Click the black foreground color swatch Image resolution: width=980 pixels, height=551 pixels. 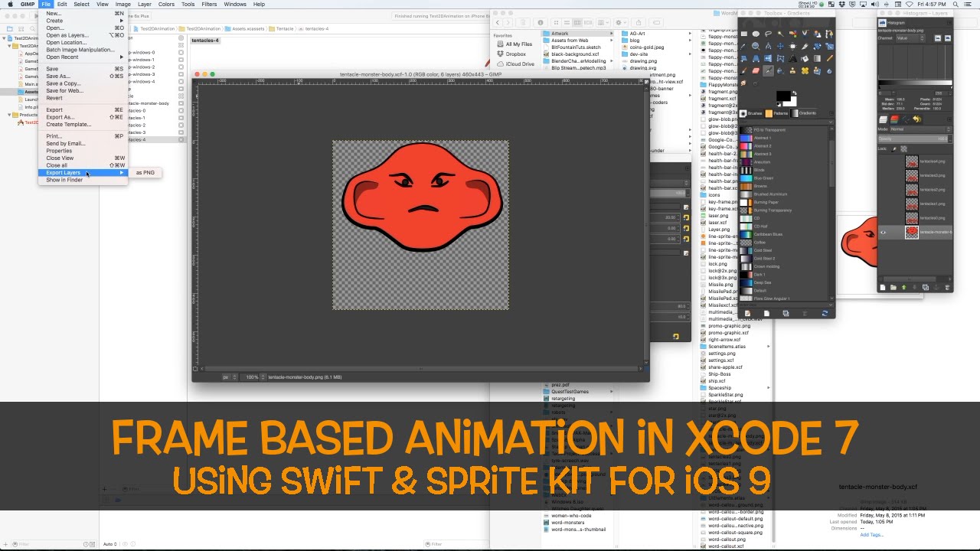point(782,95)
